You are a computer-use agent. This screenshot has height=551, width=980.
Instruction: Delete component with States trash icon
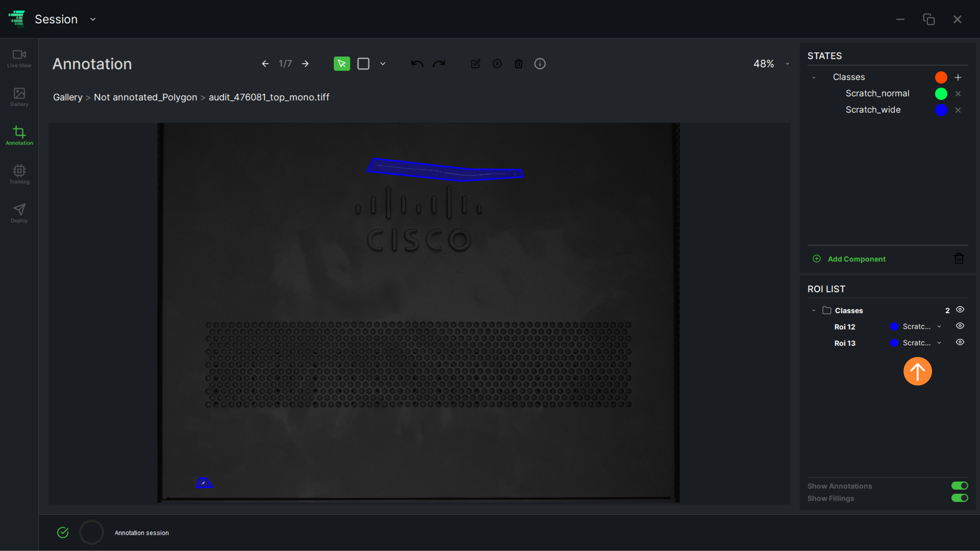959,259
